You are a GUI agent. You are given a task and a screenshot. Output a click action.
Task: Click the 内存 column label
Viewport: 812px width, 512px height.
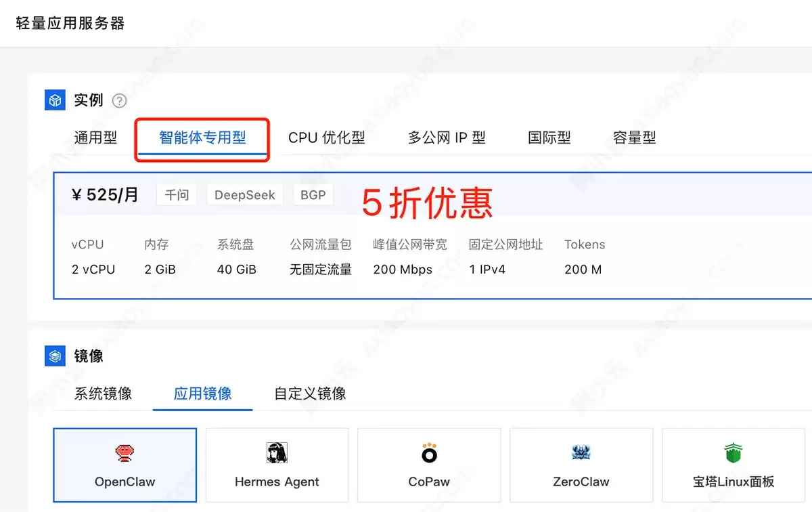click(x=156, y=244)
